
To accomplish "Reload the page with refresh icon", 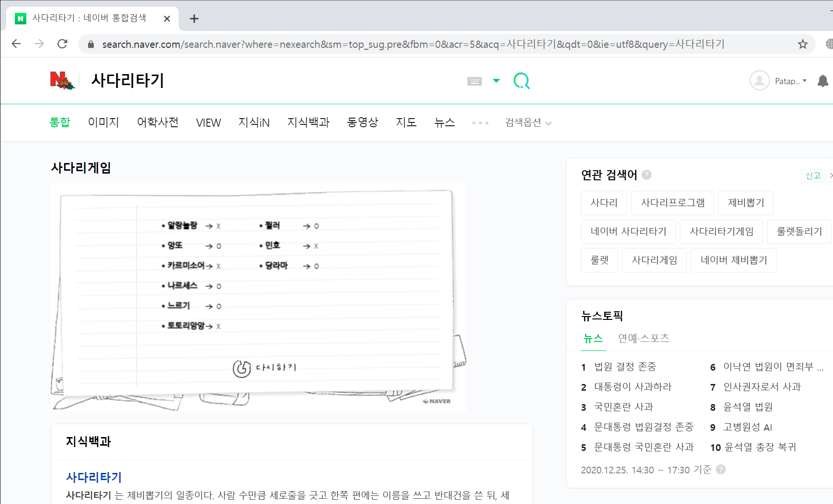I will (x=62, y=44).
